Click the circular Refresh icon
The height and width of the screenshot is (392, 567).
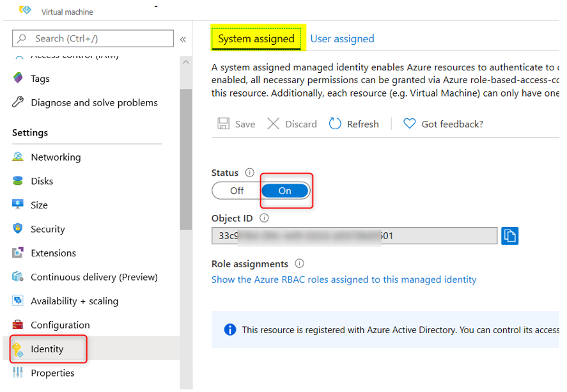point(335,123)
